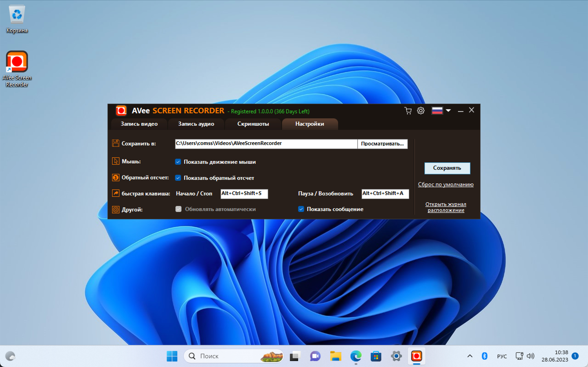Click the Обратный отсчет: label

tap(145, 177)
